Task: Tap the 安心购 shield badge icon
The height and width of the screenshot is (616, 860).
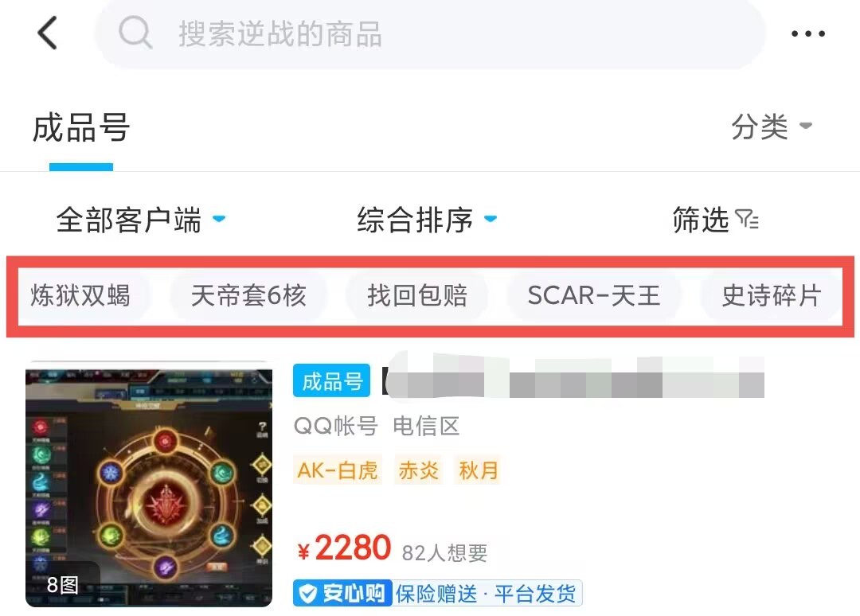Action: [x=307, y=593]
